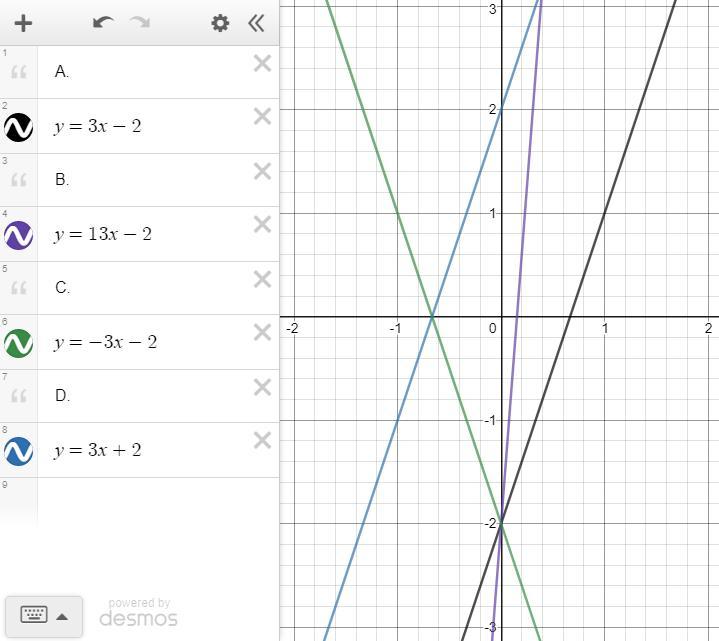This screenshot has width=719, height=641.
Task: Click the quote icon beside note B.
Action: click(18, 180)
